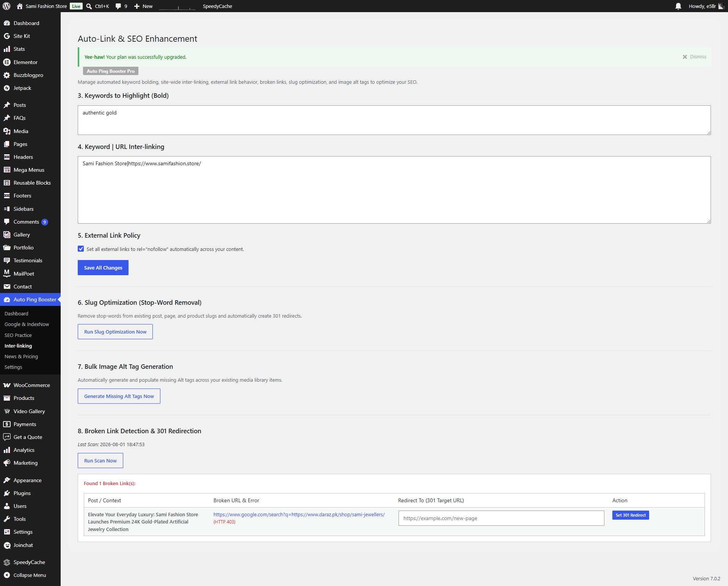Open the Video Gallery menu item
The height and width of the screenshot is (586, 728).
pos(29,411)
